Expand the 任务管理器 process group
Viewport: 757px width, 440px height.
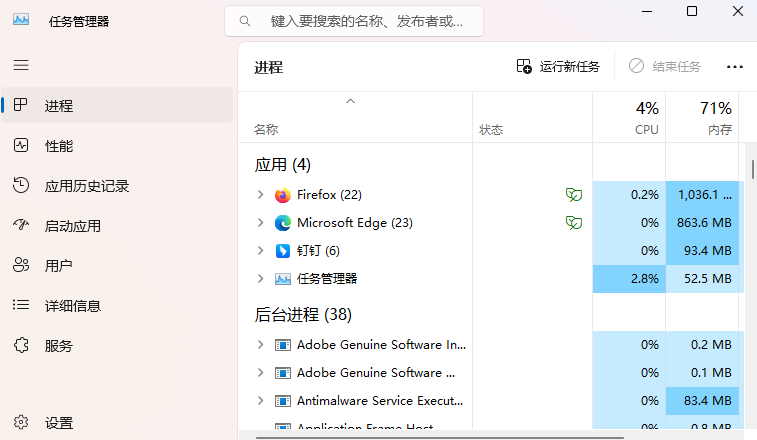point(260,279)
